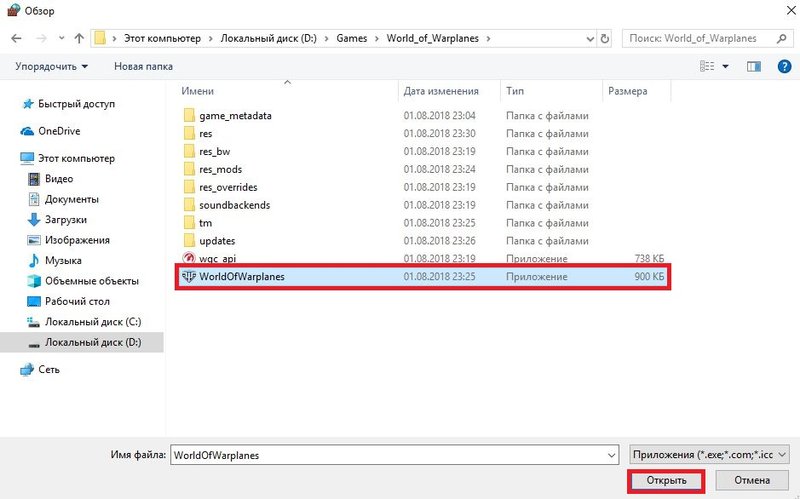Click date 01.08.2018 23:24 of res_mods
This screenshot has height=499, width=800.
tap(439, 169)
